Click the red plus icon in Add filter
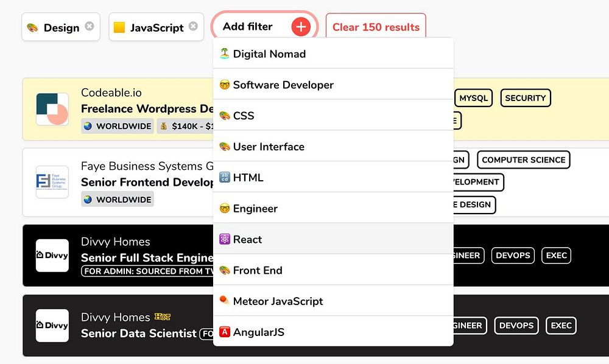Image resolution: width=609 pixels, height=364 pixels. point(301,27)
